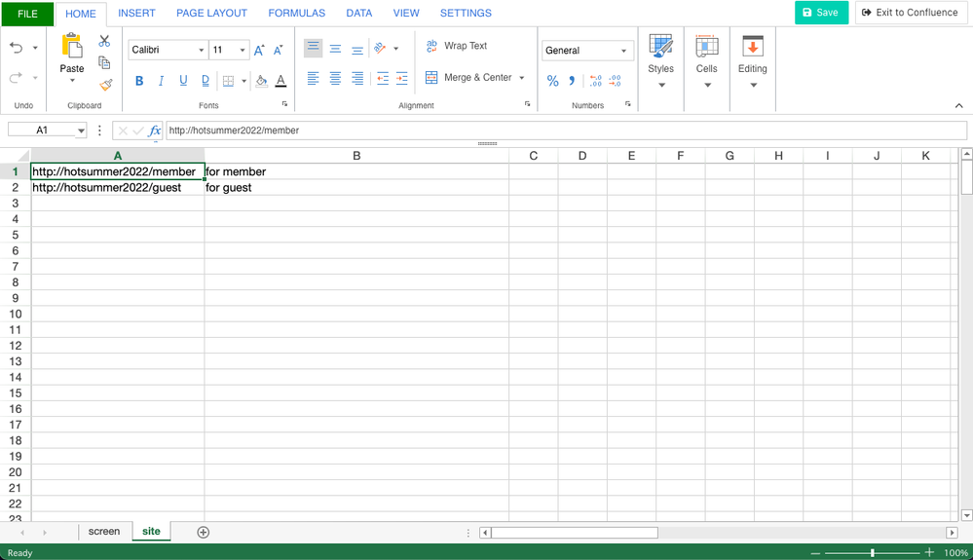973x560 pixels.
Task: Apply cell fill color bucket
Action: coord(262,81)
